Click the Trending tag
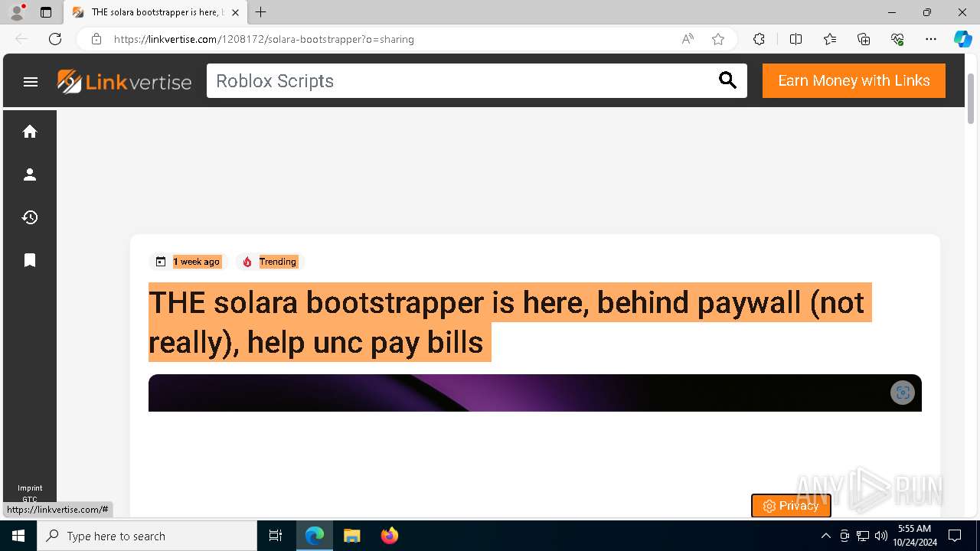 coord(269,262)
